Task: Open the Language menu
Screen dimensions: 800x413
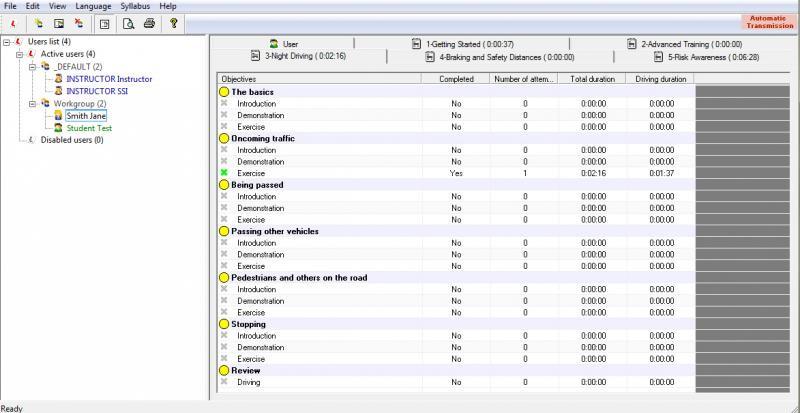Action: pos(93,6)
